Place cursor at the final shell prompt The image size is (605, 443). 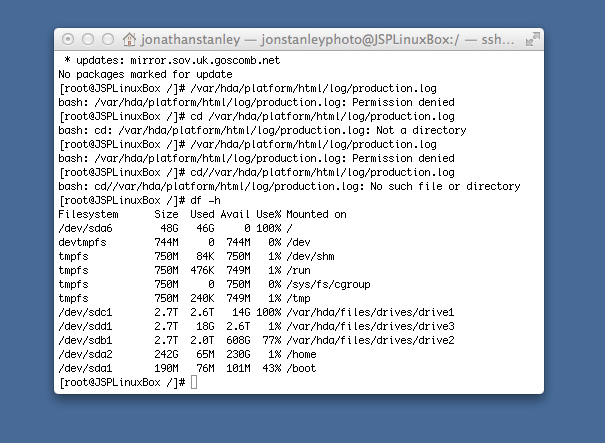coord(194,382)
